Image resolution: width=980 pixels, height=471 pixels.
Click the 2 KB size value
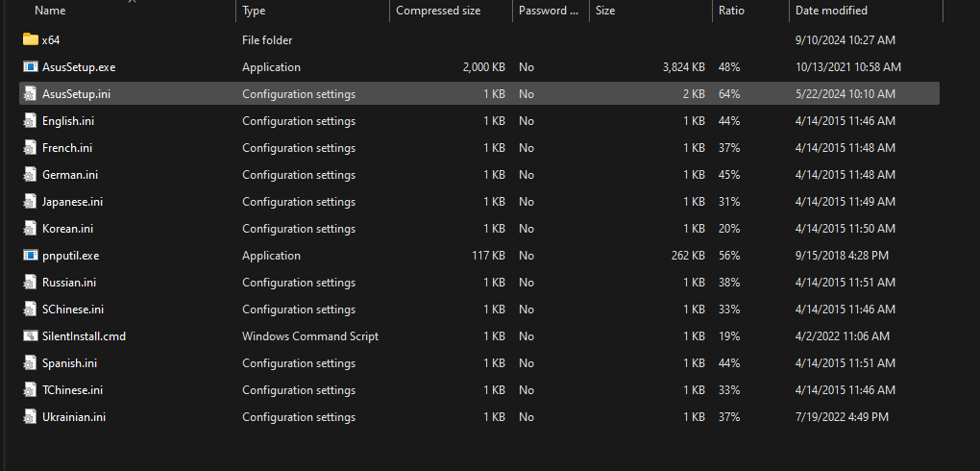[x=694, y=94]
